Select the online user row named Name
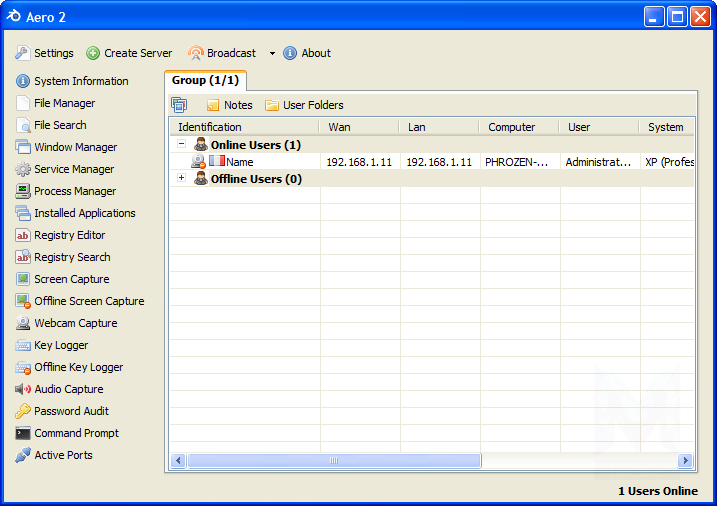The width and height of the screenshot is (717, 506). 239,161
